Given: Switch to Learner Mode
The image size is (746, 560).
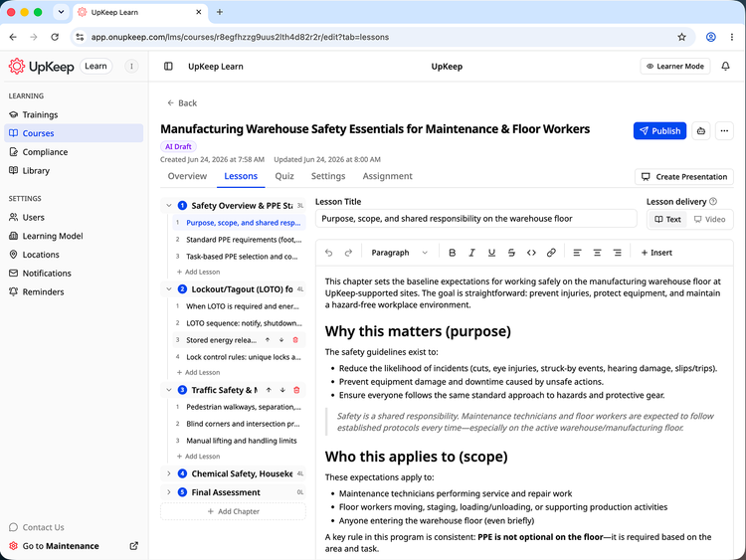Looking at the screenshot, I should click(675, 66).
